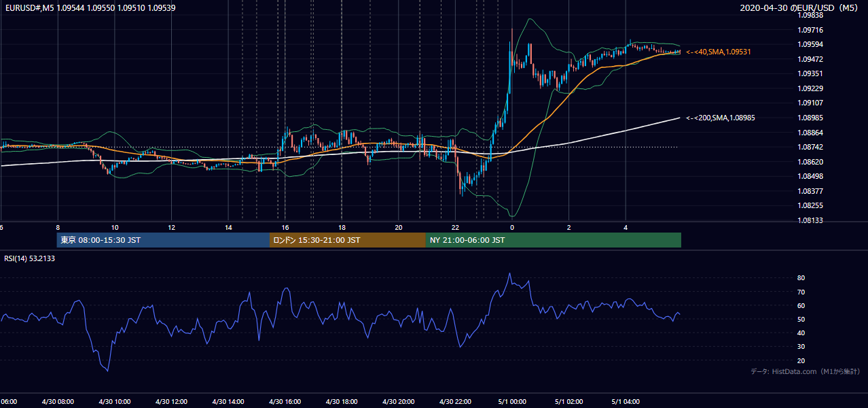Image resolution: width=868 pixels, height=408 pixels.
Task: Click price scale value 1.09594
Action: [x=810, y=44]
